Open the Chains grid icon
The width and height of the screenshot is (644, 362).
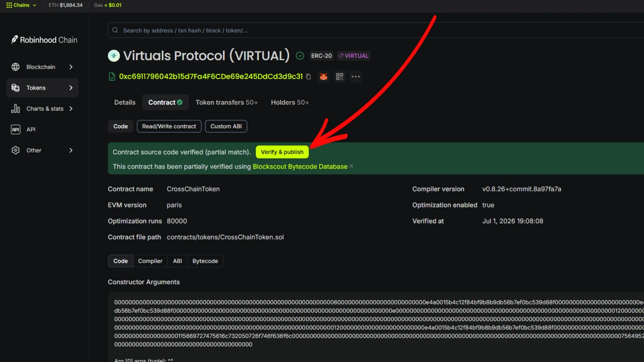tap(9, 5)
